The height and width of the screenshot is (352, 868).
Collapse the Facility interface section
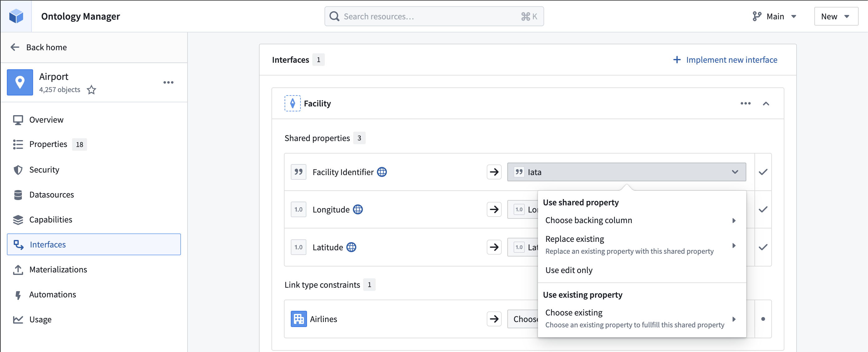[x=766, y=104]
